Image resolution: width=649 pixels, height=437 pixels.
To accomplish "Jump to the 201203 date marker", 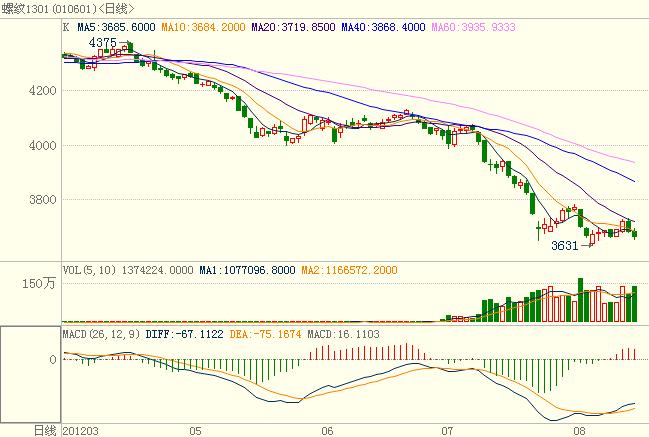I will pyautogui.click(x=80, y=430).
